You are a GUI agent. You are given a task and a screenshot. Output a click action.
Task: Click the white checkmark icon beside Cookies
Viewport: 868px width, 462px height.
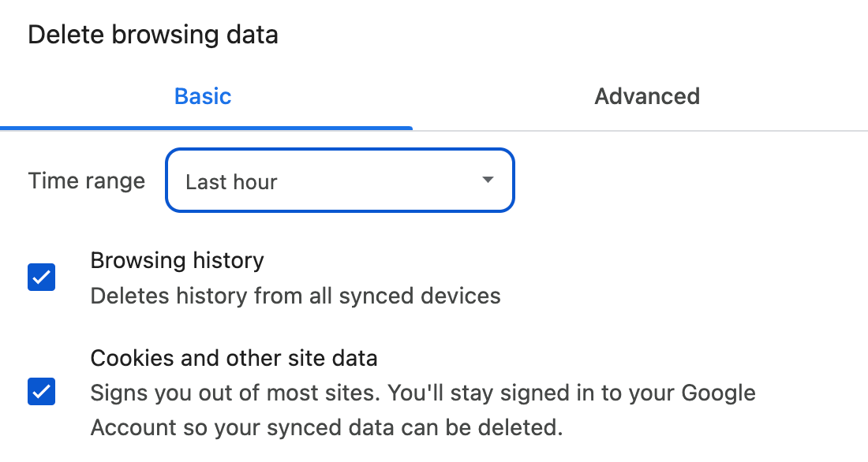click(x=42, y=392)
